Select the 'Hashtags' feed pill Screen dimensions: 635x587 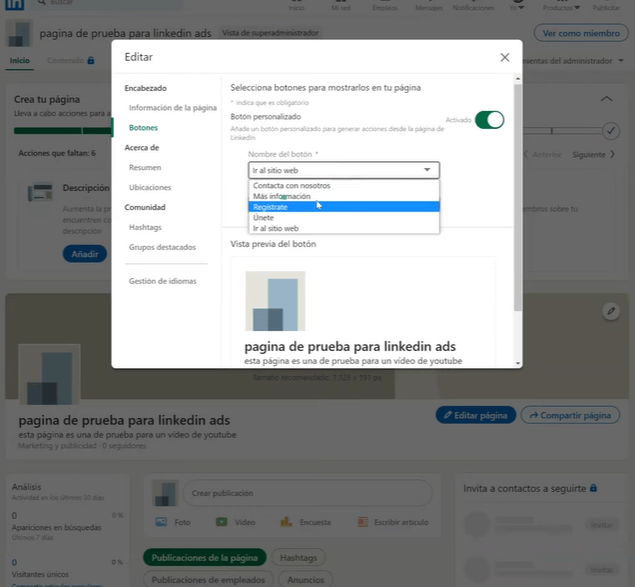click(298, 558)
